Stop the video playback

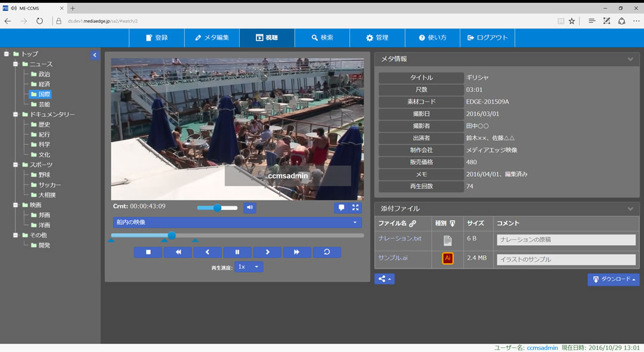click(148, 252)
